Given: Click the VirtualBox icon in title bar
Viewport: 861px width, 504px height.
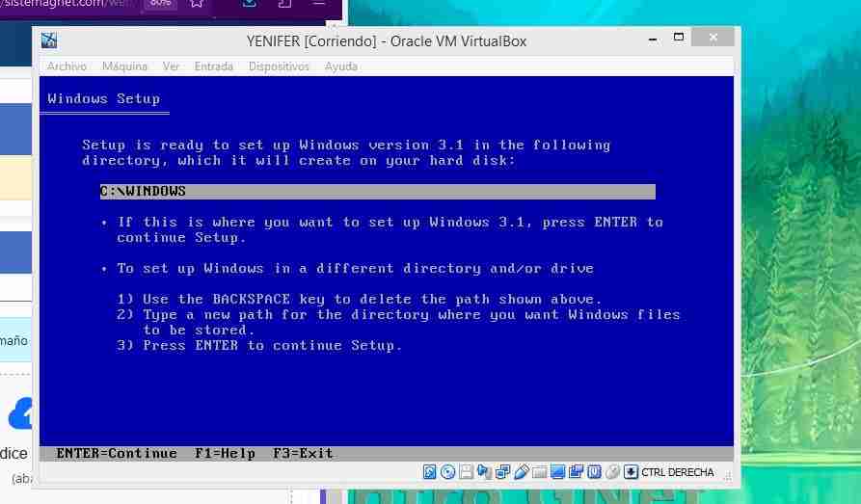Looking at the screenshot, I should point(50,40).
